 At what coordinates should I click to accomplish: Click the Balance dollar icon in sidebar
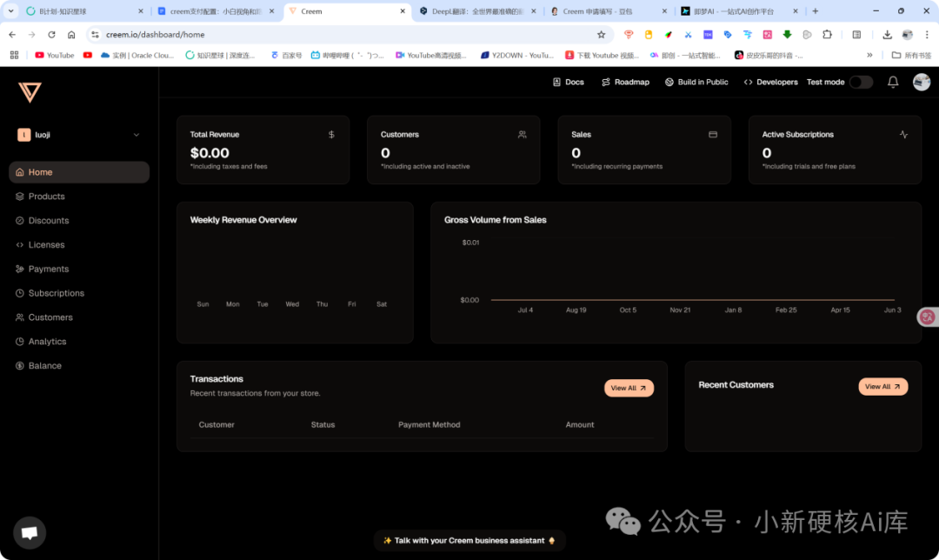pos(20,365)
